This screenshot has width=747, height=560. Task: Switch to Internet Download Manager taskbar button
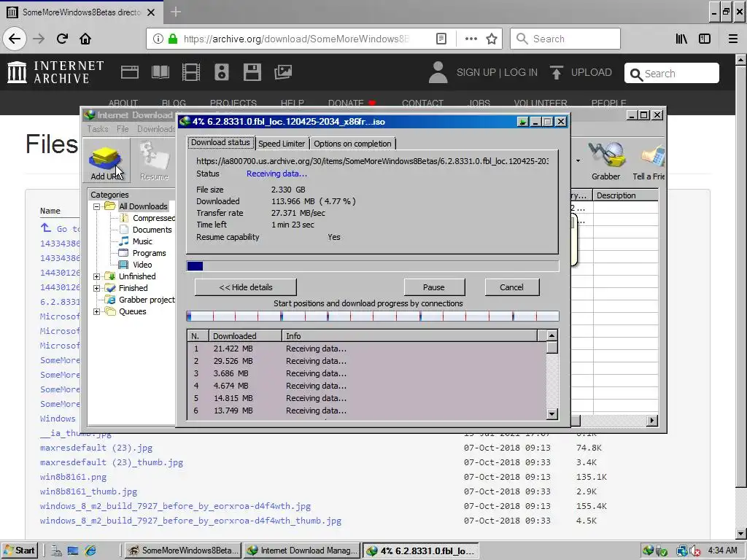pyautogui.click(x=302, y=551)
